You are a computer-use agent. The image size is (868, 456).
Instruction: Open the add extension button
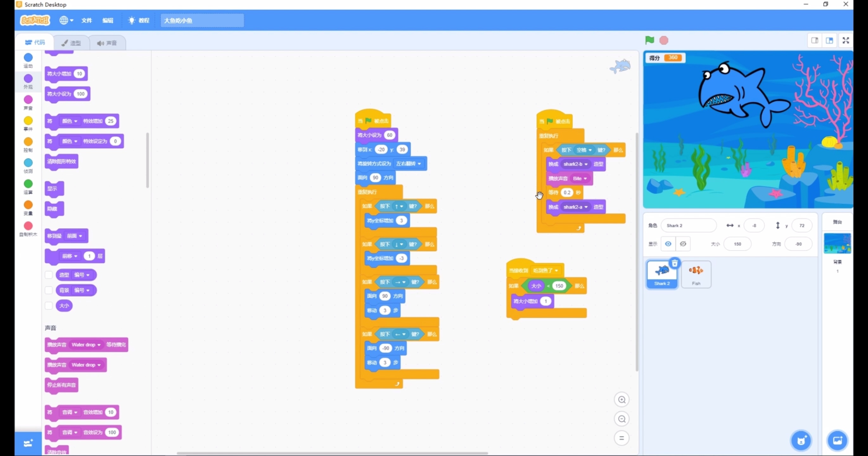(28, 443)
